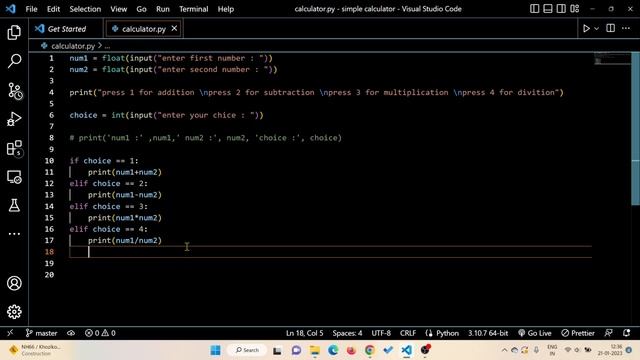
Task: Open the Edit menu
Action: click(53, 9)
